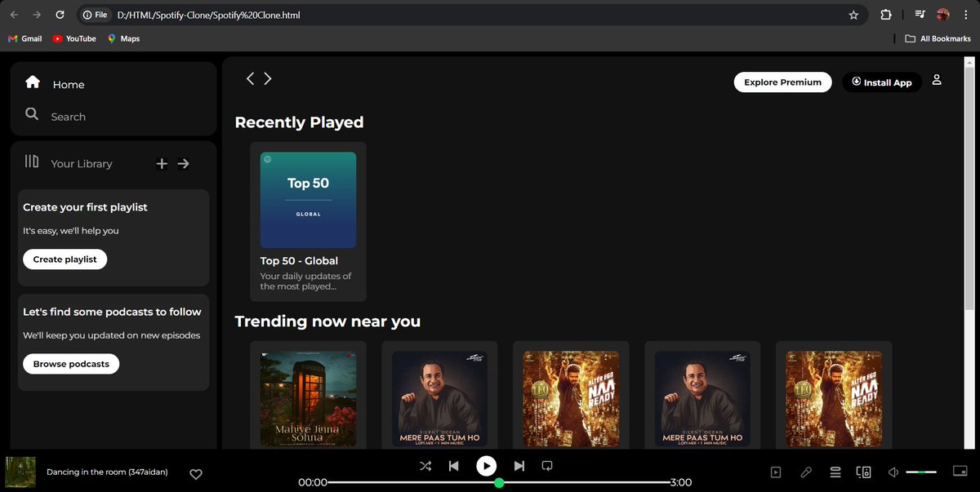Viewport: 980px width, 492px height.
Task: Open Now Playing view icon
Action: click(x=776, y=472)
